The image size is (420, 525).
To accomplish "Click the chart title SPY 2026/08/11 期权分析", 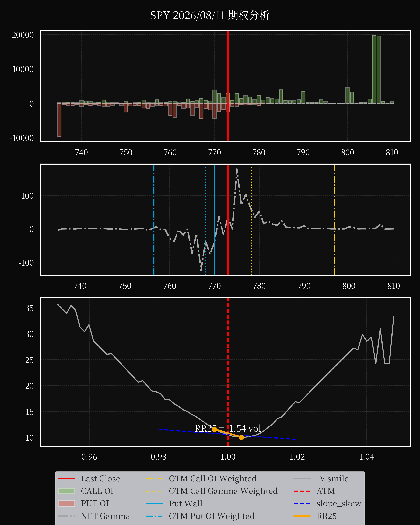I will coord(210,16).
